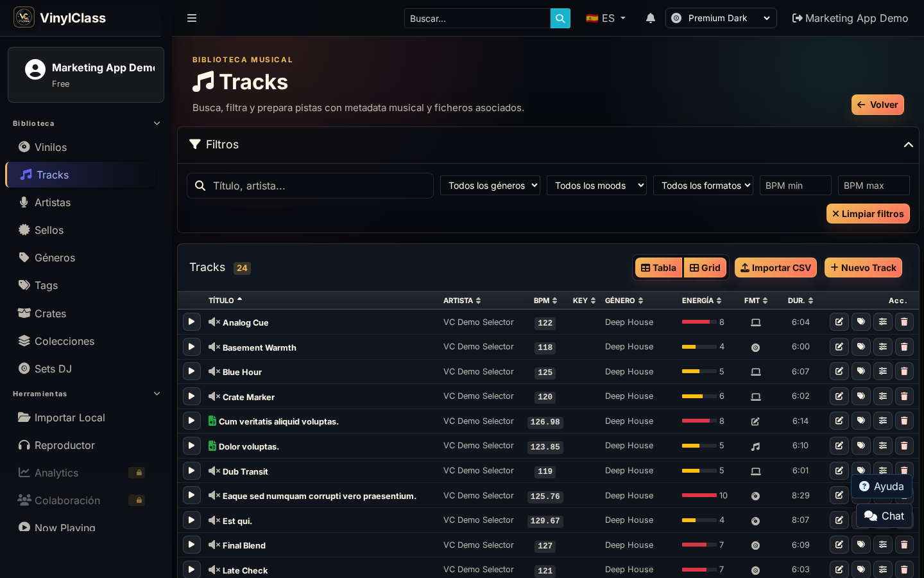Delete the Late Check track

tap(904, 569)
